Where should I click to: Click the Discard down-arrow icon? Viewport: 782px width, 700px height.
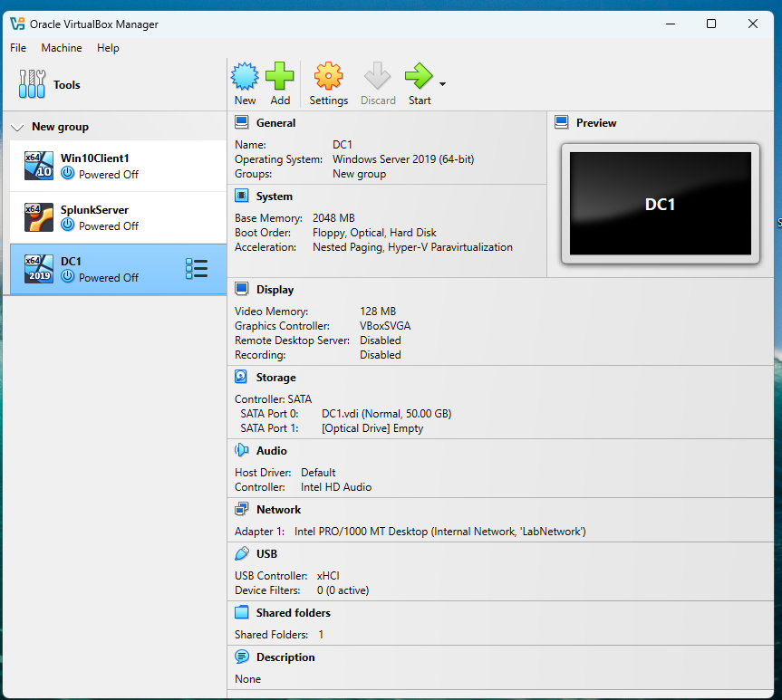point(378,76)
